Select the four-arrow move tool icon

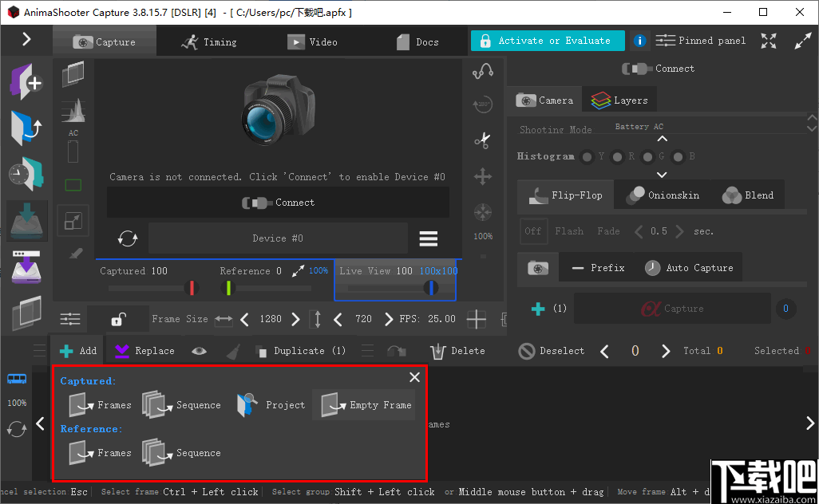coord(483,176)
